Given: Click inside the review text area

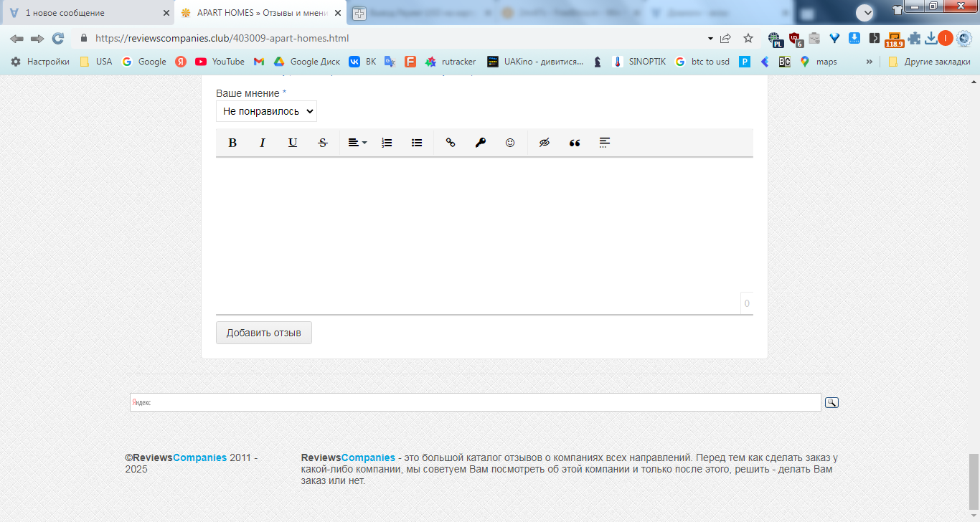Looking at the screenshot, I should click(x=484, y=235).
